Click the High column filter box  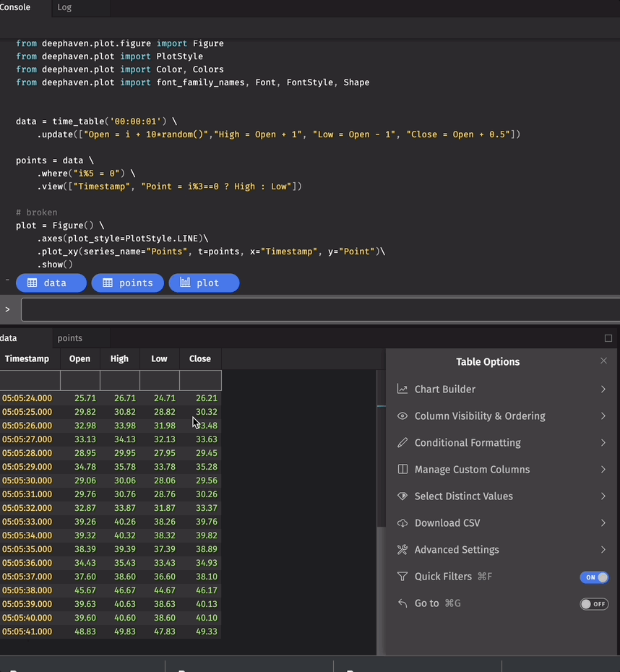[120, 380]
